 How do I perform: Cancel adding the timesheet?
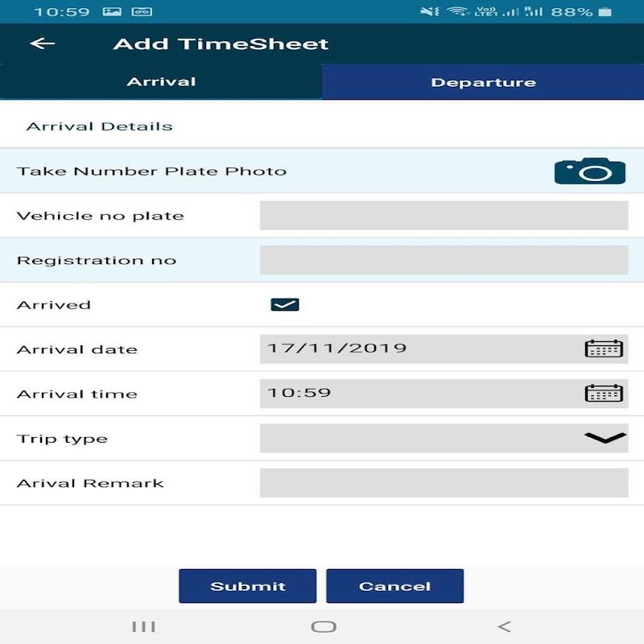pyautogui.click(x=394, y=586)
